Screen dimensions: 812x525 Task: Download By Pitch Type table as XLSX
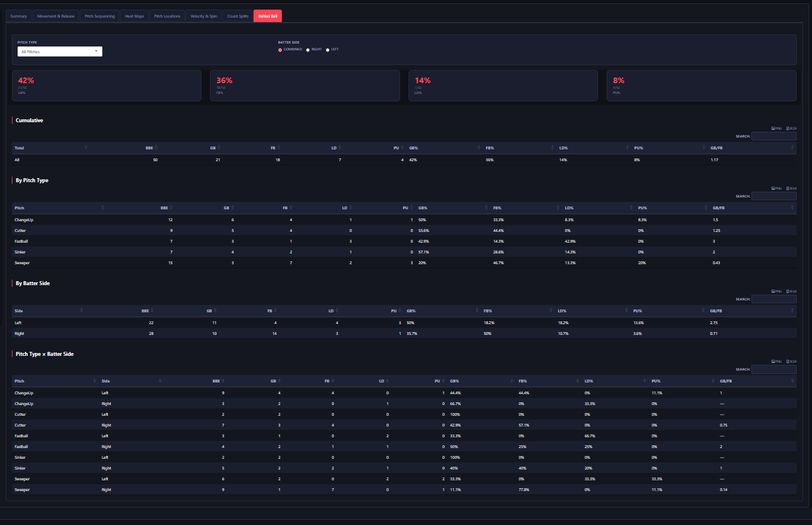point(791,188)
